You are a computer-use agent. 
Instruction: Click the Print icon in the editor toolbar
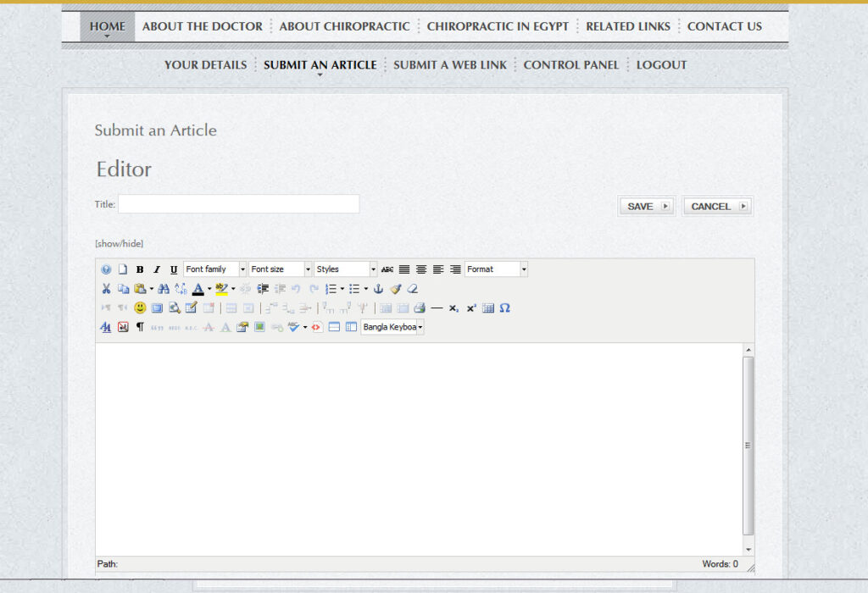[x=420, y=308]
